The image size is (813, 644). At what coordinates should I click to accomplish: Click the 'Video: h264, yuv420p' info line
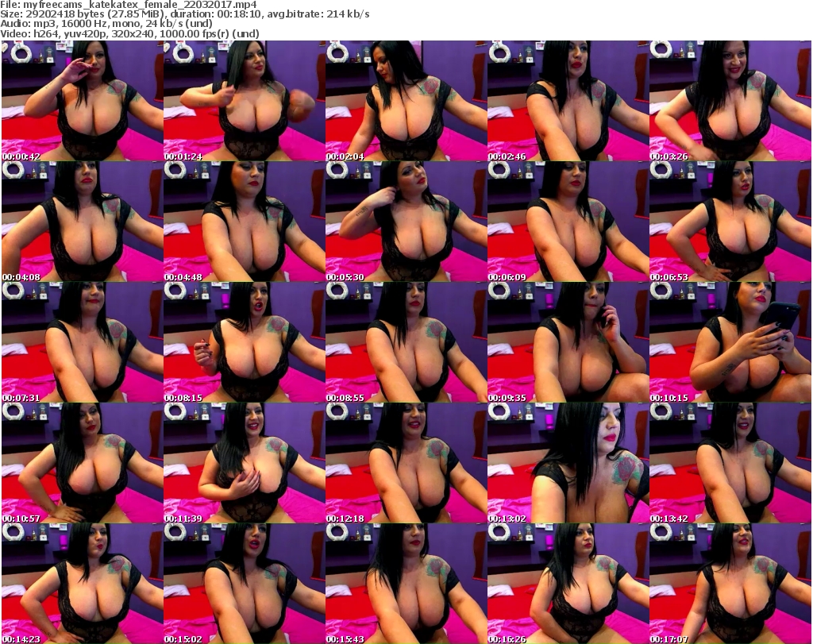click(x=129, y=33)
